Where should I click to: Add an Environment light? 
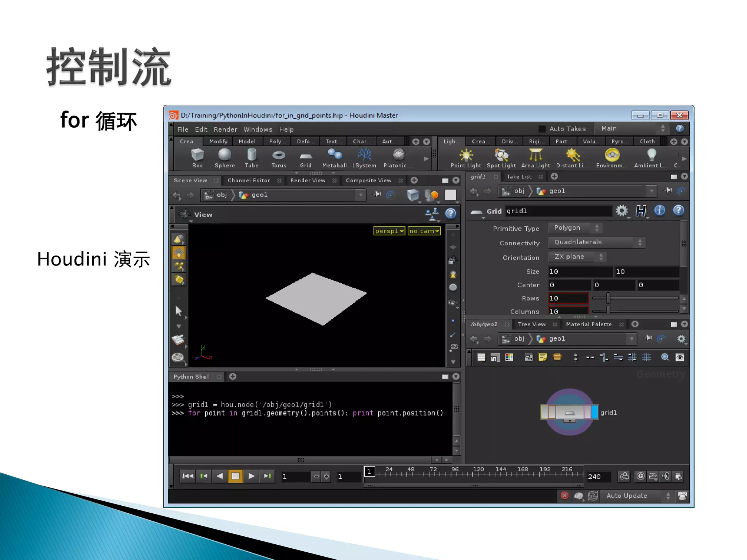click(612, 158)
